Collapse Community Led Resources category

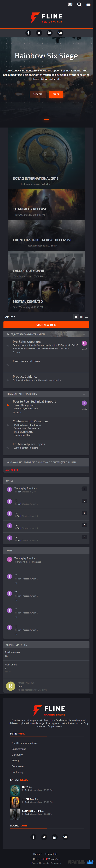pyautogui.click(x=84, y=394)
